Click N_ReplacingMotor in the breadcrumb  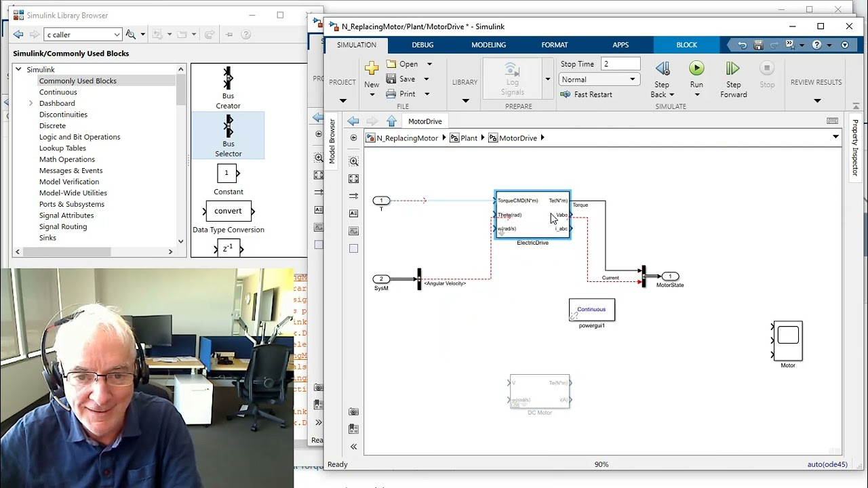point(408,138)
